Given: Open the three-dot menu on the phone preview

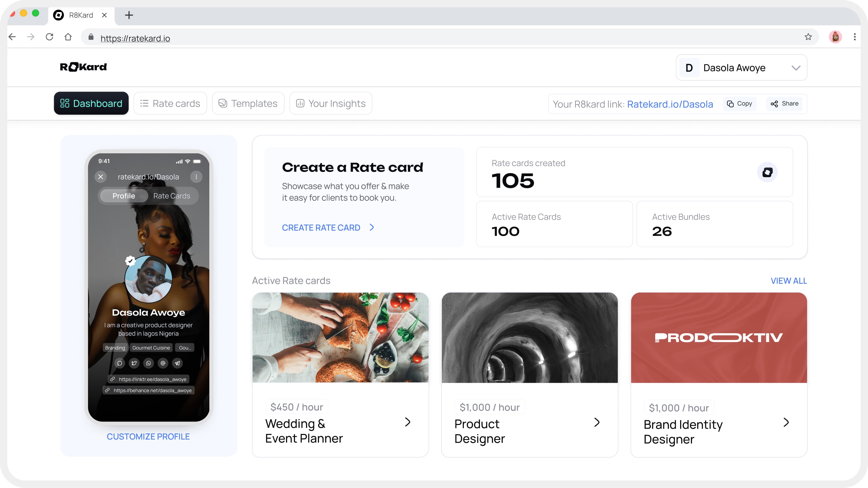Looking at the screenshot, I should 197,176.
